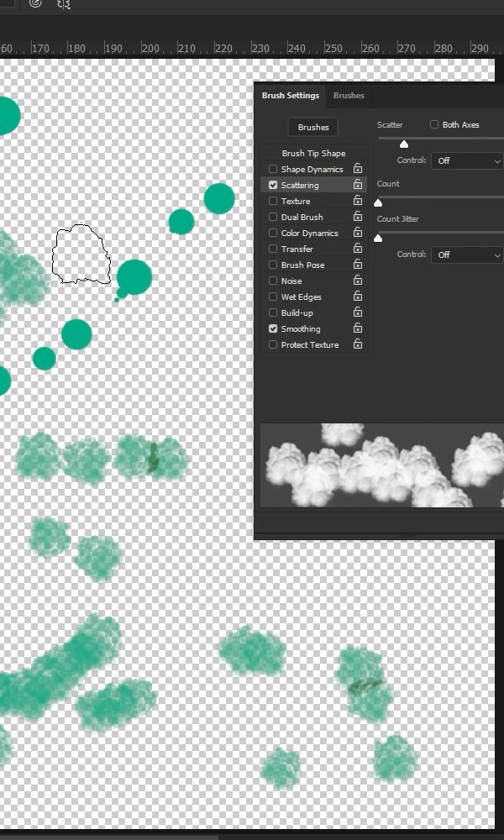The width and height of the screenshot is (504, 840).
Task: Click the lock icon for Texture
Action: click(358, 202)
